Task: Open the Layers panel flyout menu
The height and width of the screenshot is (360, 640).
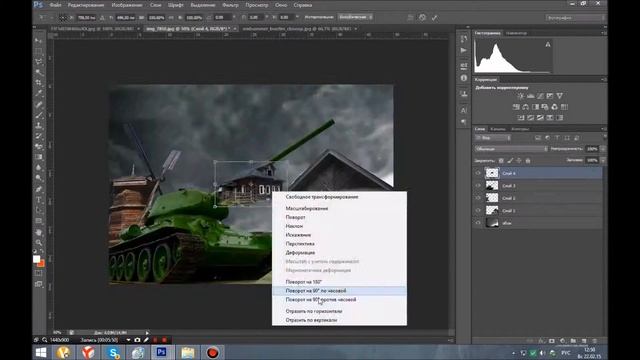Action: (603, 129)
